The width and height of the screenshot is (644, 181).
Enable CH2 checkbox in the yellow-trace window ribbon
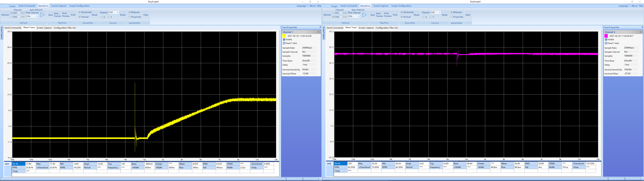[x=12, y=17]
